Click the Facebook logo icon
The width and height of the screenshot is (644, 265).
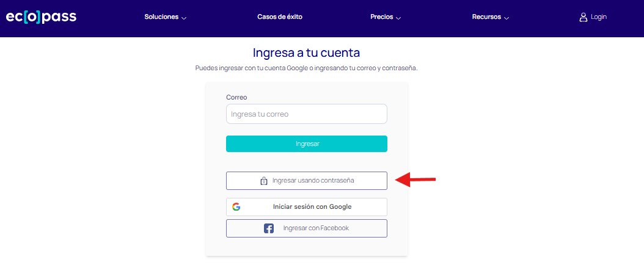269,228
